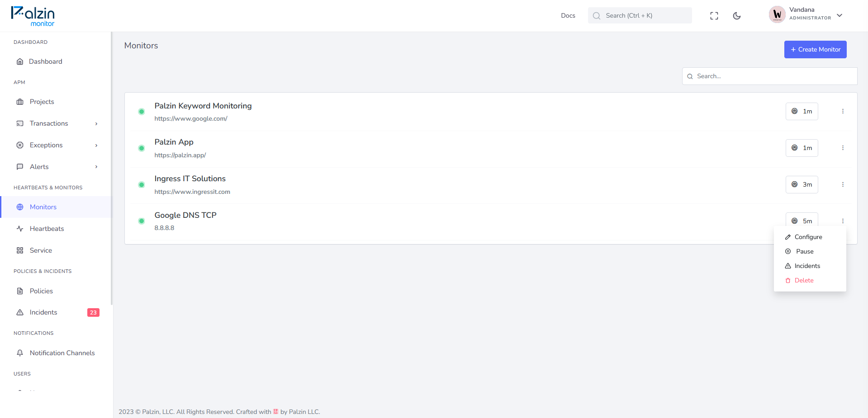Click the 5m interval for Google DNS TCP
Screen dimensions: 868x418
click(802, 220)
